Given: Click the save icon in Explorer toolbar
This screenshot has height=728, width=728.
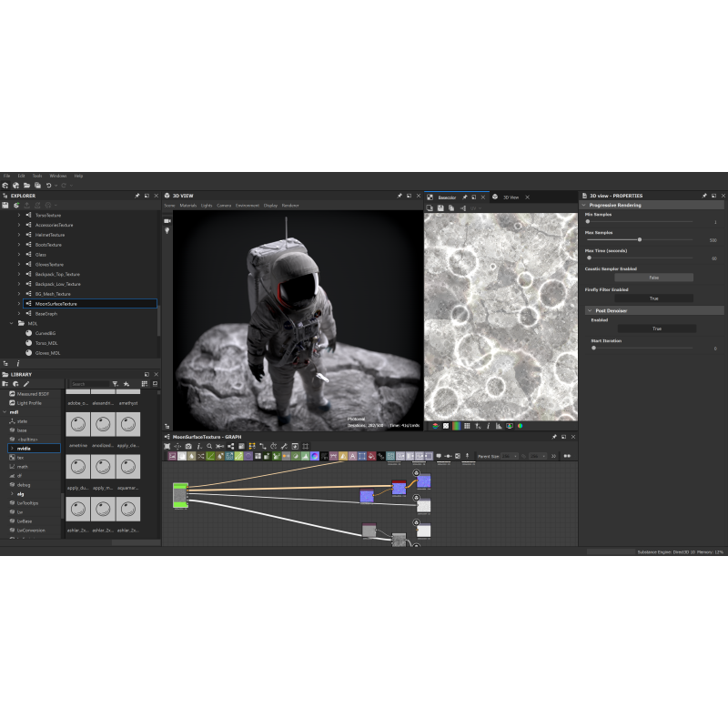Looking at the screenshot, I should 6,206.
